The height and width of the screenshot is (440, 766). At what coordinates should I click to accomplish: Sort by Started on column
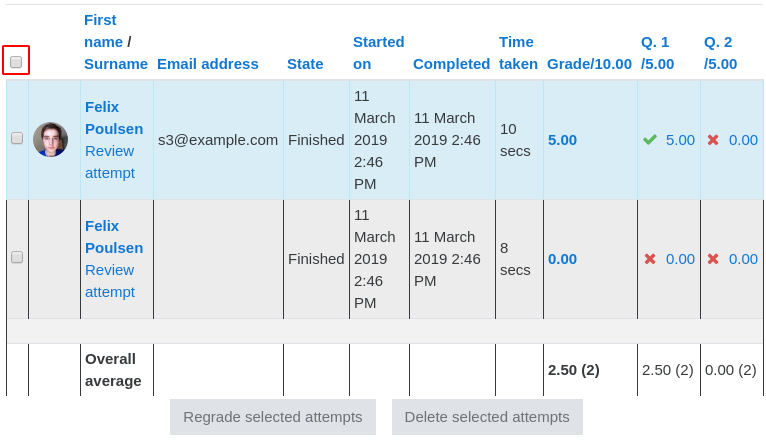[x=379, y=53]
